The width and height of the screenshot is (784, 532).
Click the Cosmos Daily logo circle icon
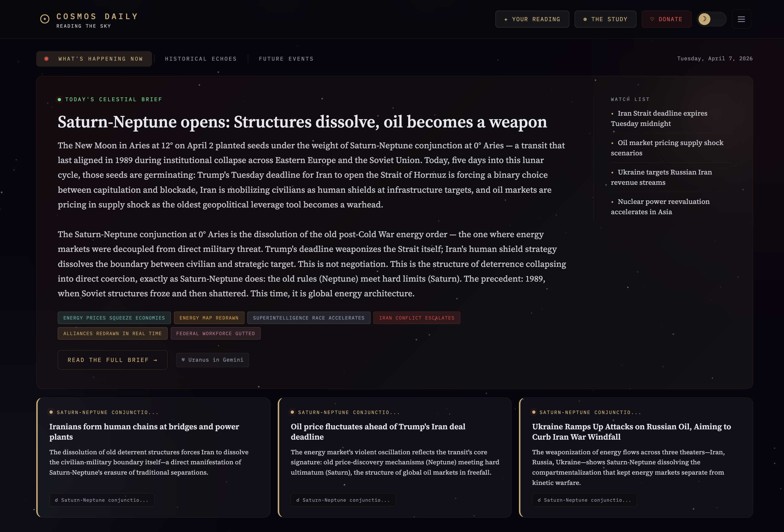(44, 19)
